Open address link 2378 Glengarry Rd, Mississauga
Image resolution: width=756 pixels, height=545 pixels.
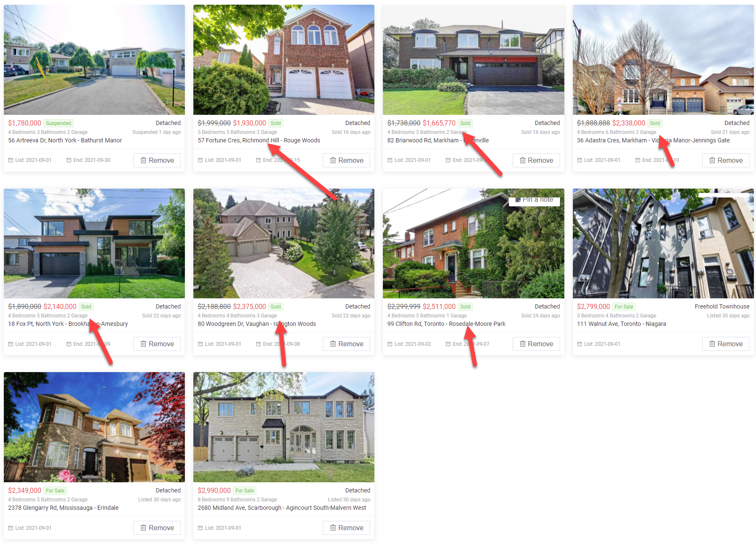click(63, 508)
